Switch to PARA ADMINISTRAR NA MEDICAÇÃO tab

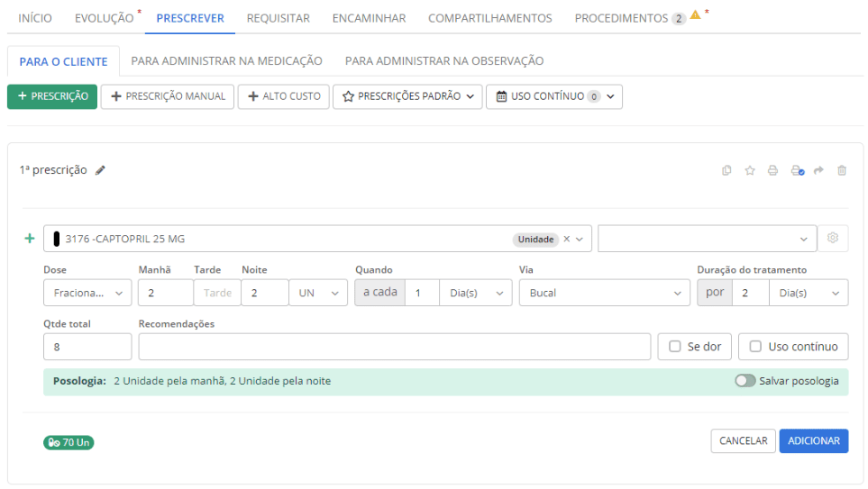point(226,61)
